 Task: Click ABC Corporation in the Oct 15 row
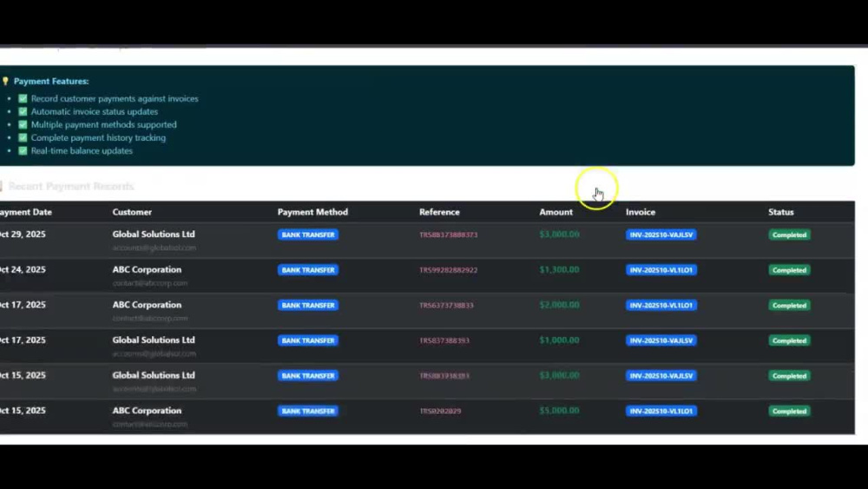(x=147, y=411)
